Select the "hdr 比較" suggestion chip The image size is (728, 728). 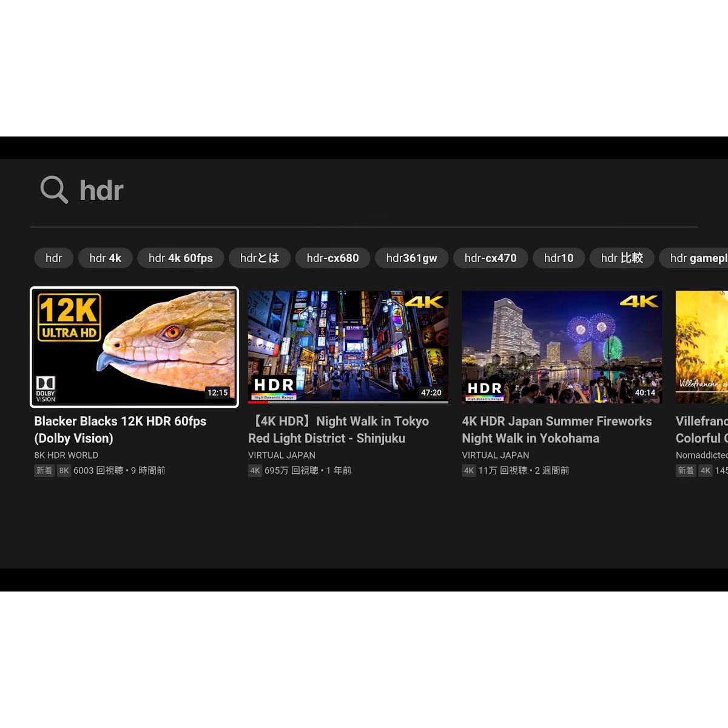(x=621, y=258)
